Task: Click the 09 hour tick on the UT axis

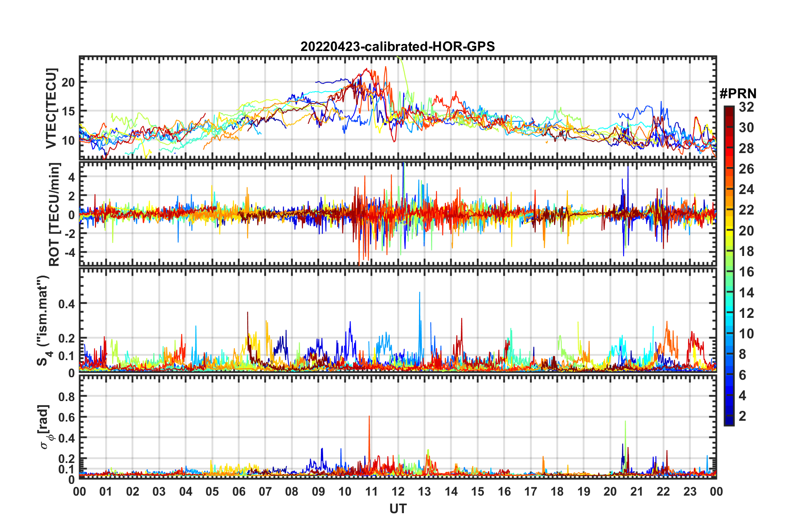Action: tap(318, 491)
